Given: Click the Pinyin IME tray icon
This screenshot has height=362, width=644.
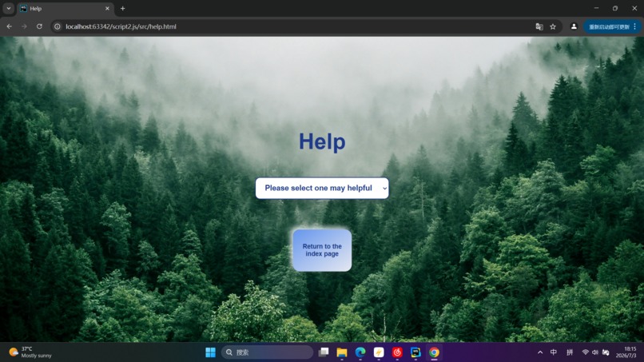Looking at the screenshot, I should click(570, 352).
